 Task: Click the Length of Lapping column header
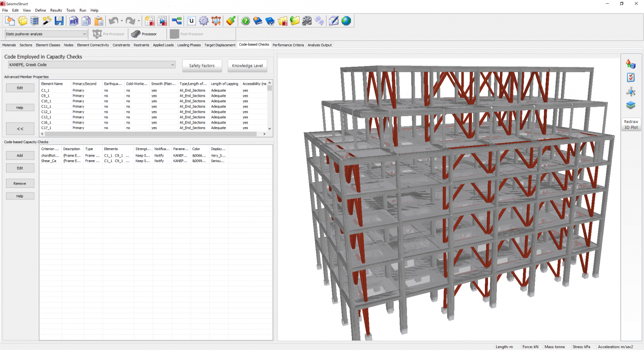(225, 84)
